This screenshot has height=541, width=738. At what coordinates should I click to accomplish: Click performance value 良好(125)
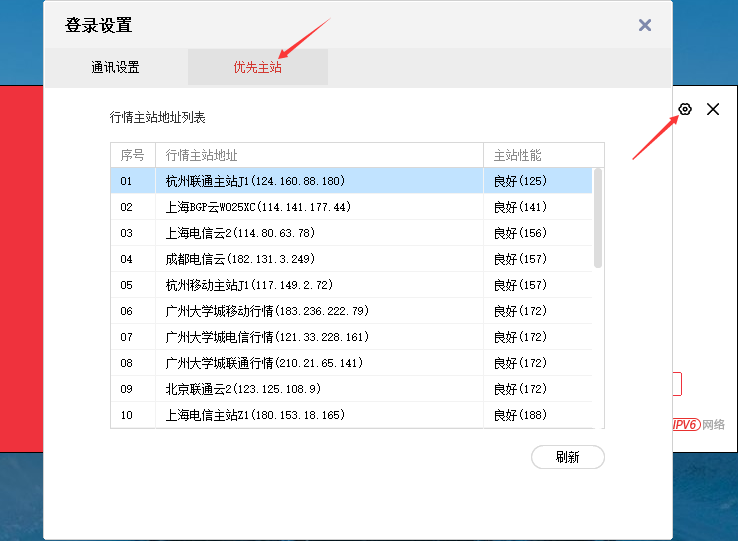click(x=520, y=181)
